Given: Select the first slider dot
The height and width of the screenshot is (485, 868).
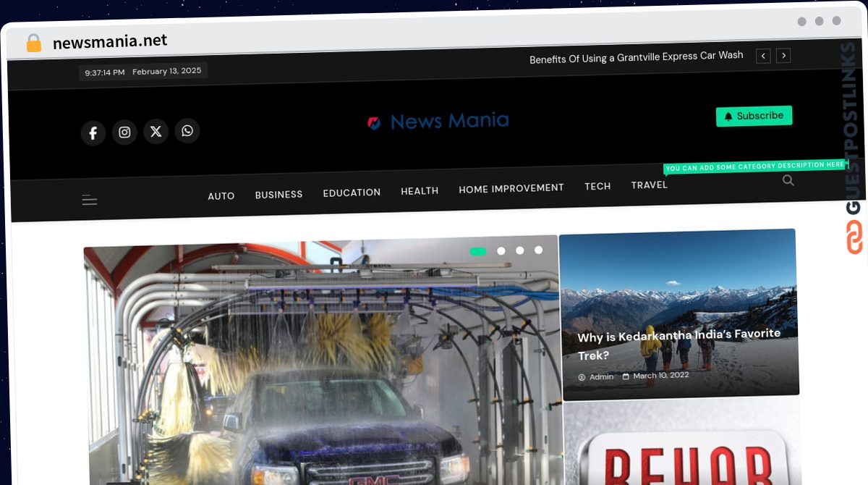Looking at the screenshot, I should 478,251.
